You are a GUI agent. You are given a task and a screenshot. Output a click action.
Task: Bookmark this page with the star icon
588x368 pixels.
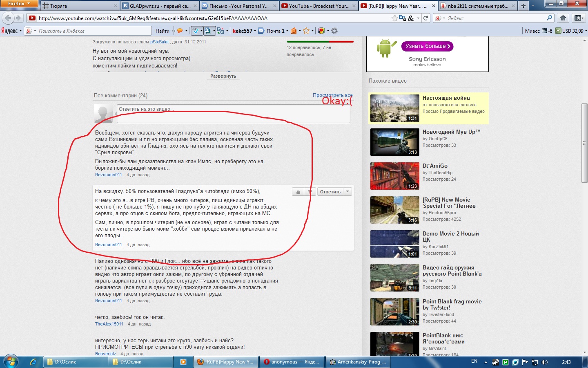394,18
